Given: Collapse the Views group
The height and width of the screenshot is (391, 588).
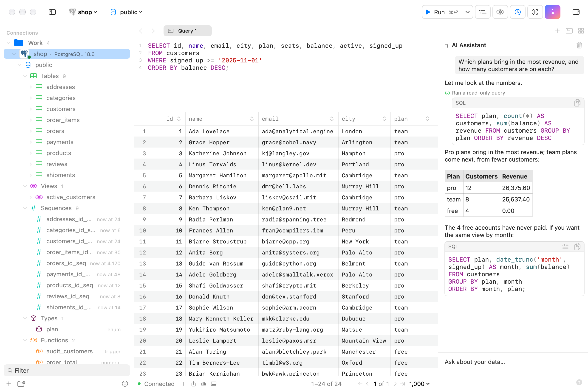Looking at the screenshot, I should click(25, 186).
